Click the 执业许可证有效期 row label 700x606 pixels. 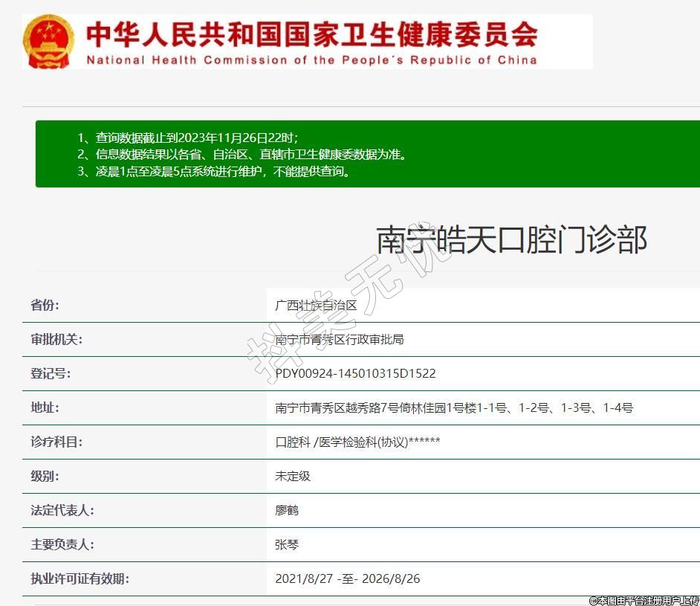pos(80,578)
